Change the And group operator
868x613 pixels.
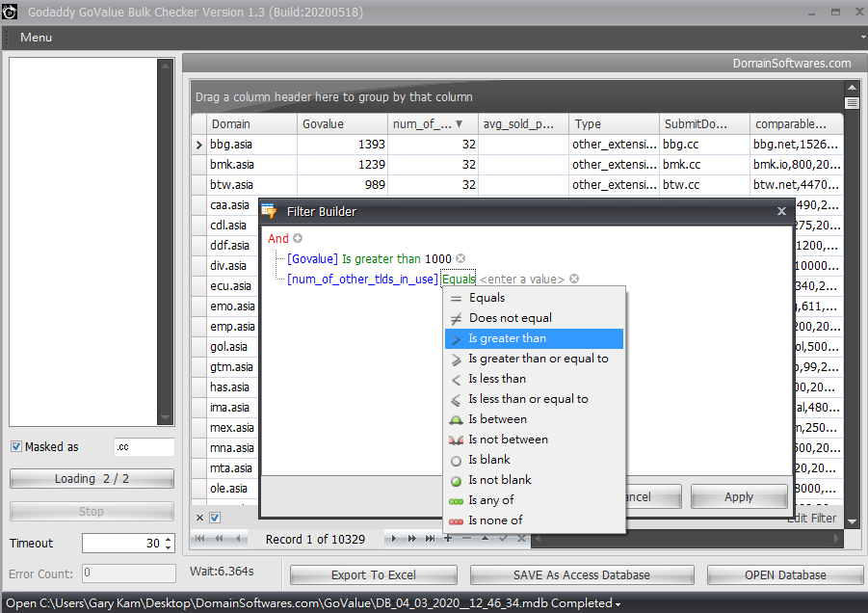click(277, 238)
